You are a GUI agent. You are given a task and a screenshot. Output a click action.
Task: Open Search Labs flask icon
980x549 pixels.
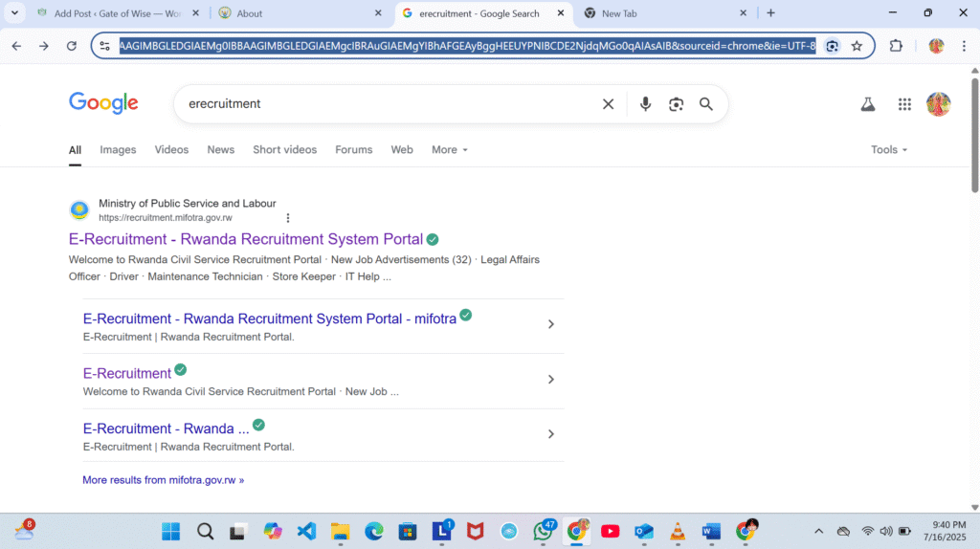pyautogui.click(x=867, y=104)
